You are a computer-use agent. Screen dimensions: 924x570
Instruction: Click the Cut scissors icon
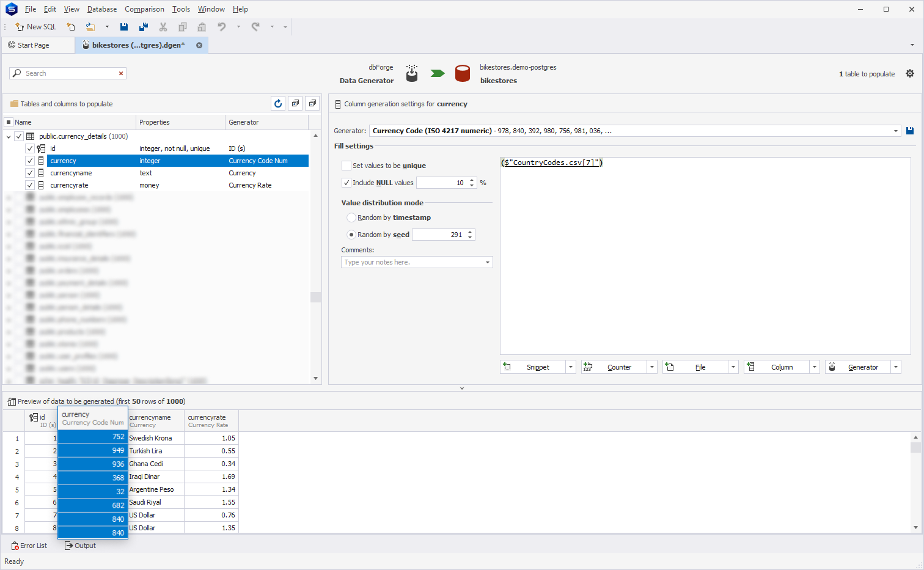[163, 27]
